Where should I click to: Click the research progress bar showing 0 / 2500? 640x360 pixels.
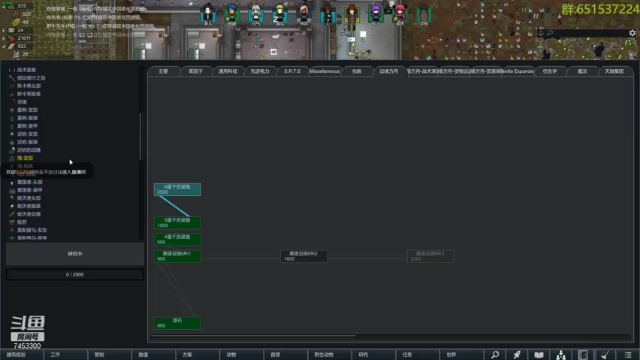point(75,274)
